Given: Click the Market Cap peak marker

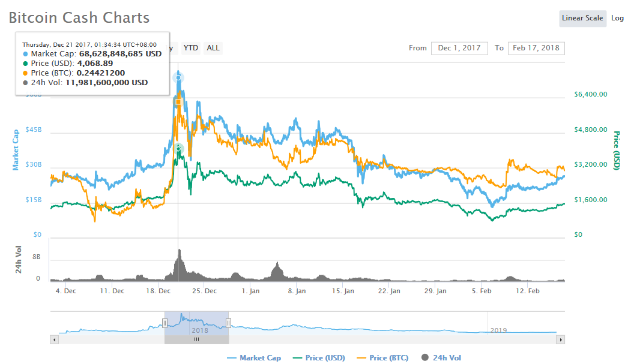Looking at the screenshot, I should coord(178,77).
